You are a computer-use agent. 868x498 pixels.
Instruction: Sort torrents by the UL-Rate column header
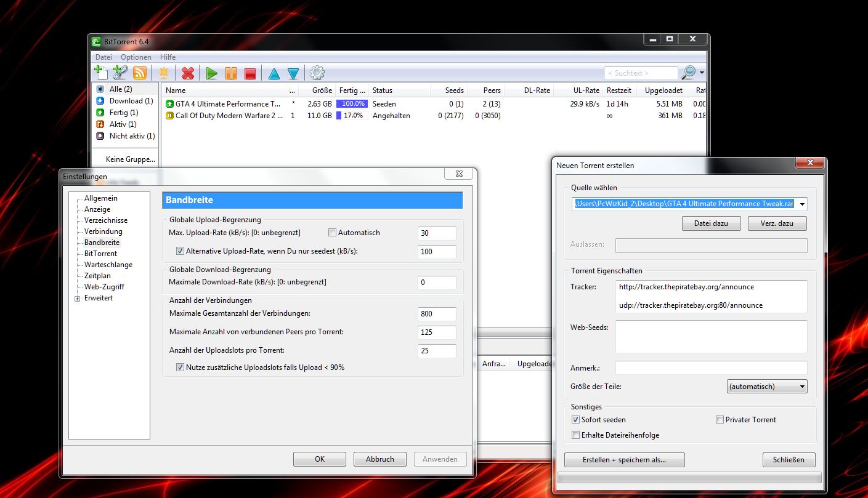click(x=577, y=90)
